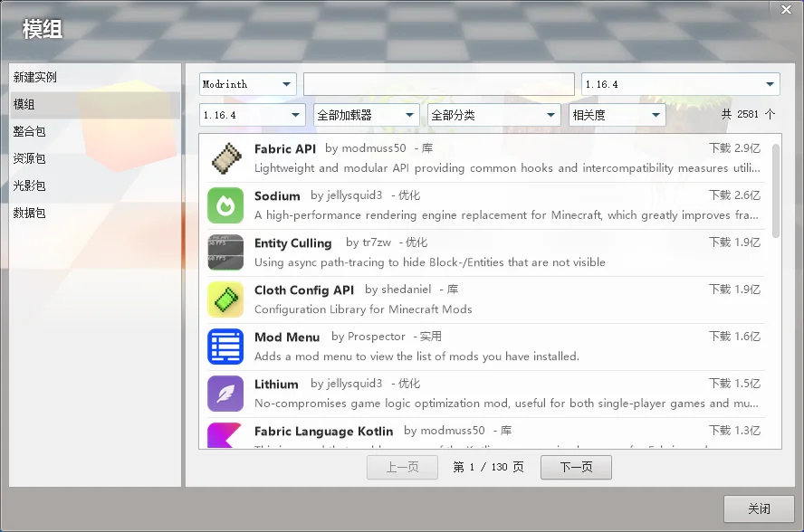Select 资源包 in the sidebar
The image size is (804, 532).
[x=95, y=159]
